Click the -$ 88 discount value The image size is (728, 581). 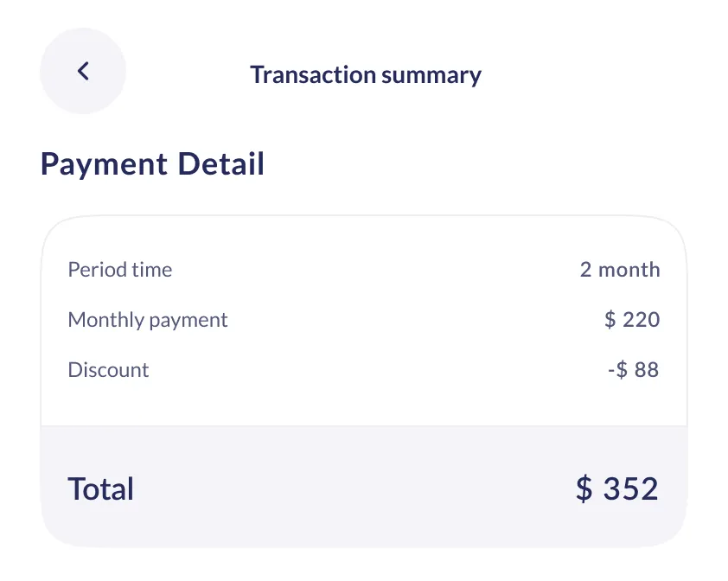click(x=632, y=370)
